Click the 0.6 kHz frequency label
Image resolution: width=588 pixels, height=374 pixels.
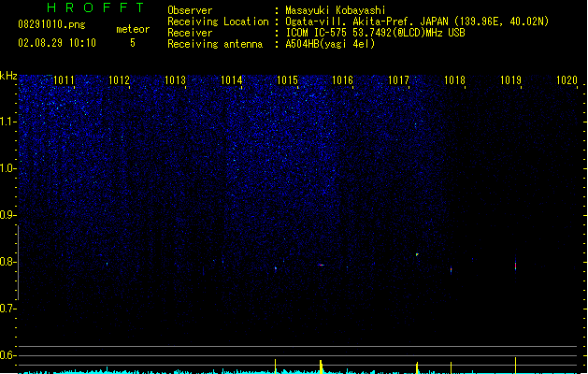[x=7, y=355]
